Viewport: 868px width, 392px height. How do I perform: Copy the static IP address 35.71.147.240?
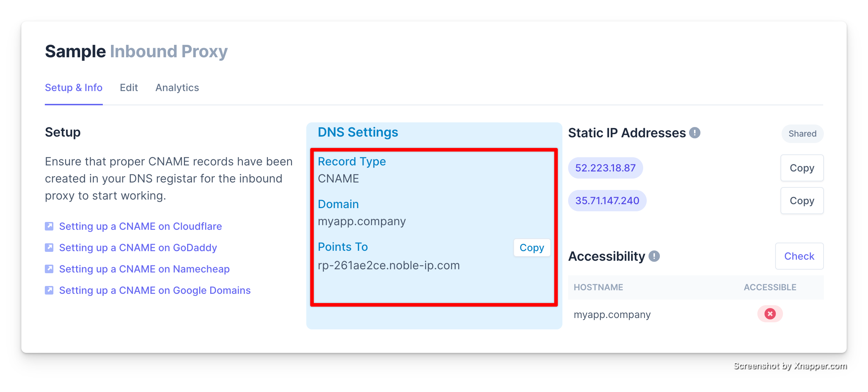[x=803, y=200]
